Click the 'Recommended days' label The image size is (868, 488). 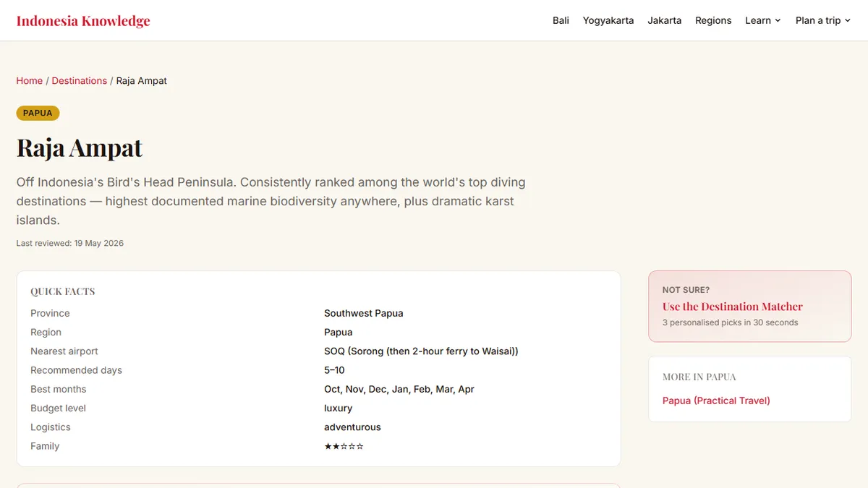[76, 370]
